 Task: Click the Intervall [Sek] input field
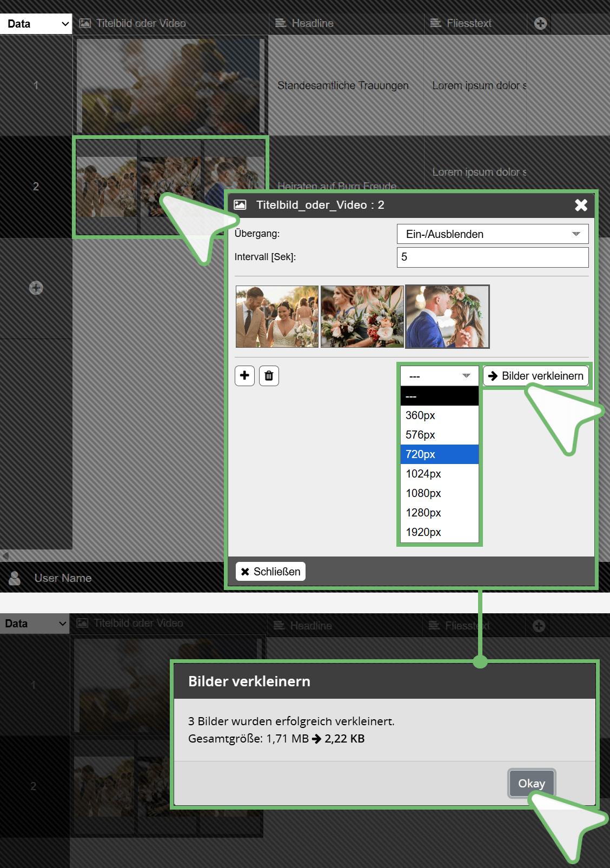[x=493, y=257]
